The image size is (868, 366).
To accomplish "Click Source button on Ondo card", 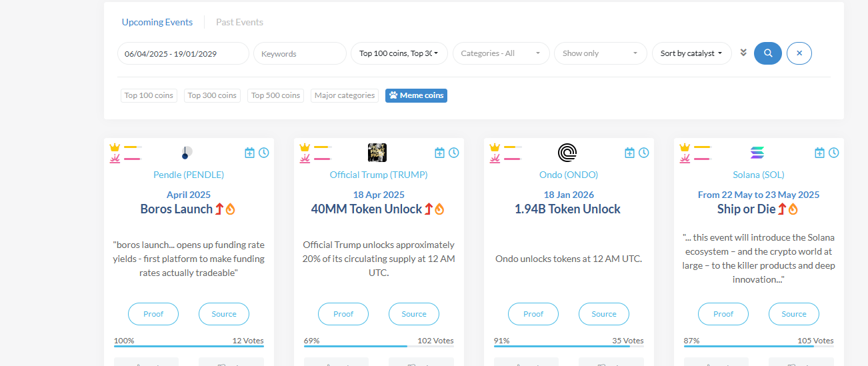I will pyautogui.click(x=604, y=314).
